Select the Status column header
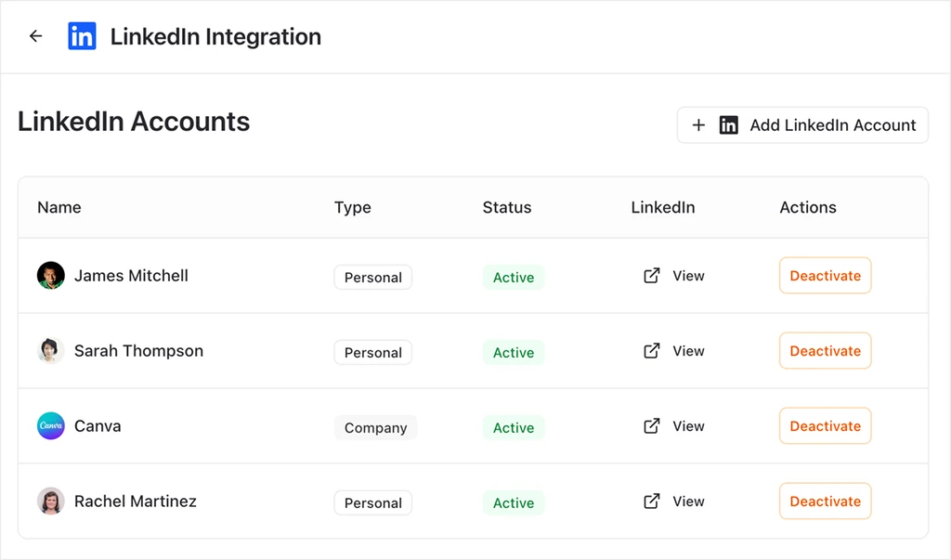The height and width of the screenshot is (560, 951). pos(506,207)
